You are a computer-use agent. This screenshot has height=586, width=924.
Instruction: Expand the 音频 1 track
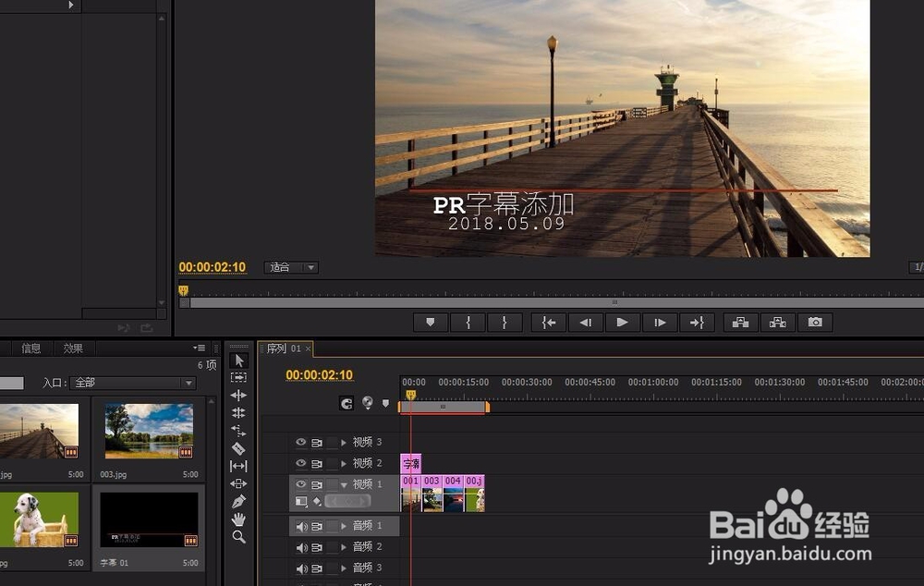pyautogui.click(x=344, y=526)
